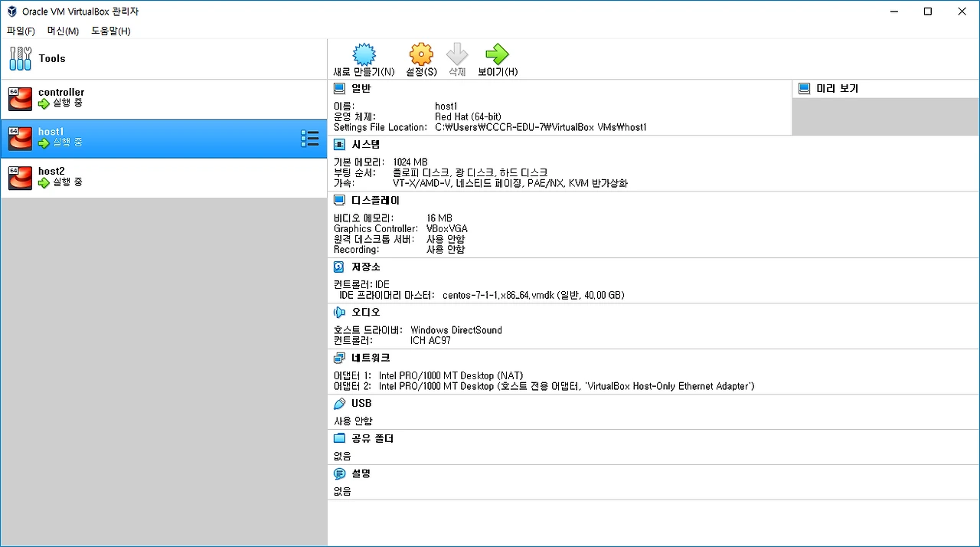Click the centos-7-1-1.x86_64.vmdk disk text

click(x=533, y=295)
